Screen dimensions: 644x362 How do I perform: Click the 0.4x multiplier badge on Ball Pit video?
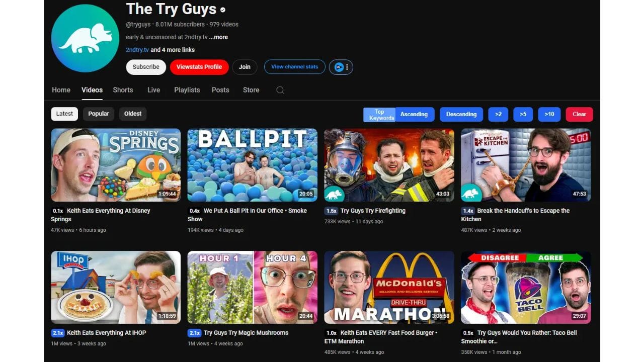click(195, 211)
